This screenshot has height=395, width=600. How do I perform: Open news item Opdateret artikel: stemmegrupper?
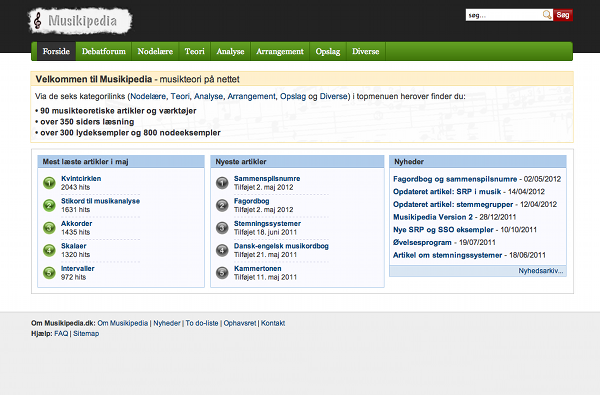click(453, 204)
